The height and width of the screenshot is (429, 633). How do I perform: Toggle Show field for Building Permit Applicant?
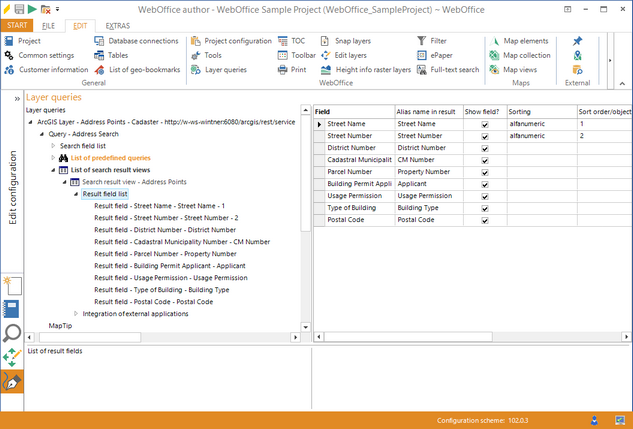pos(485,184)
